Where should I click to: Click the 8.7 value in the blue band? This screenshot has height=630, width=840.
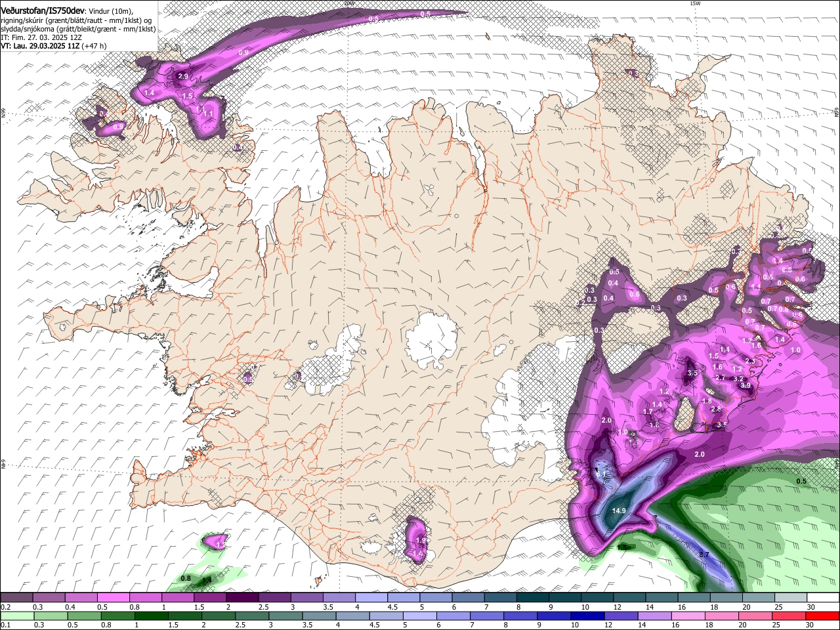[x=704, y=555]
